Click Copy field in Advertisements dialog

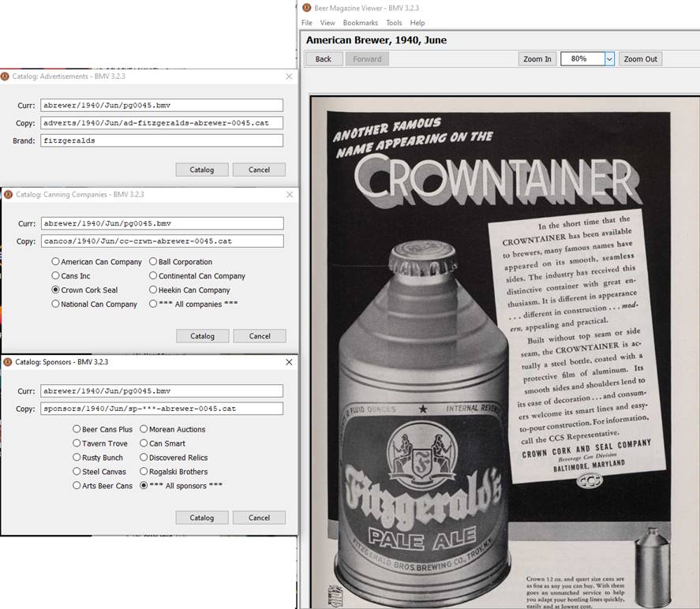coord(162,123)
